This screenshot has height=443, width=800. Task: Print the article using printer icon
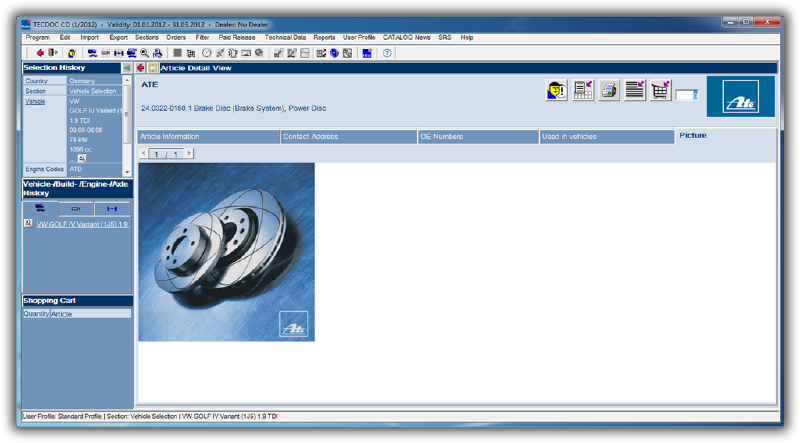(x=609, y=91)
